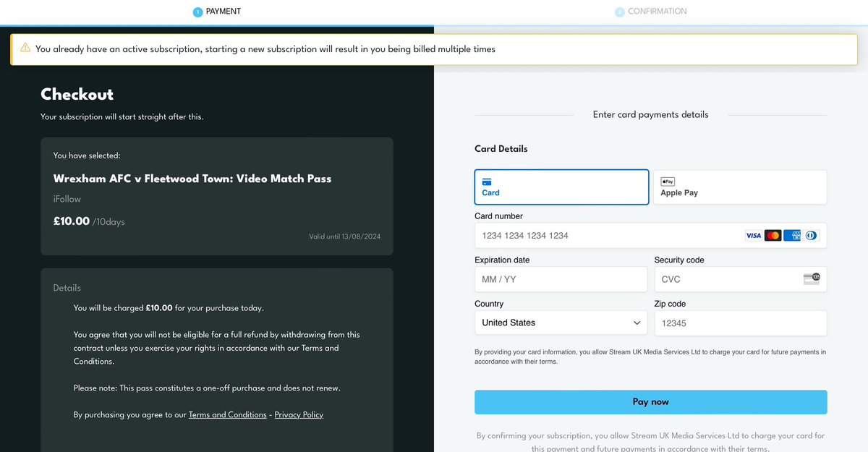868x452 pixels.
Task: Click the Apple Pay logo icon
Action: [668, 182]
